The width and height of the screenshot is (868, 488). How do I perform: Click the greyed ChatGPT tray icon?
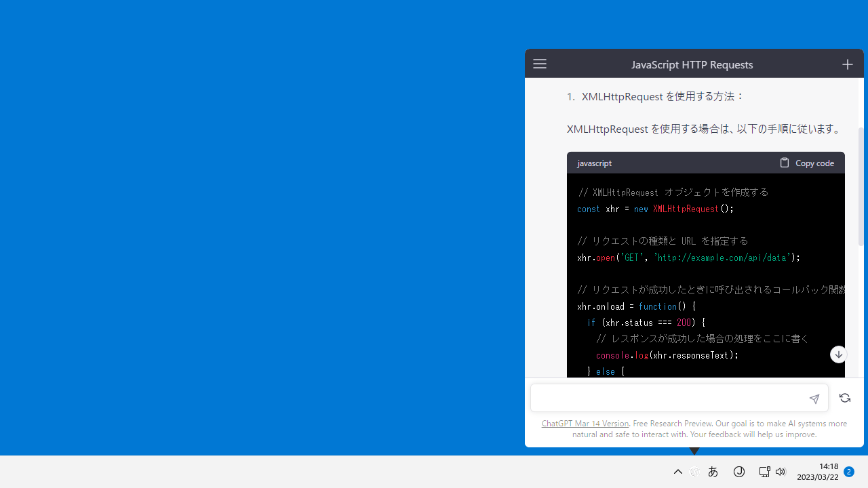click(x=694, y=472)
